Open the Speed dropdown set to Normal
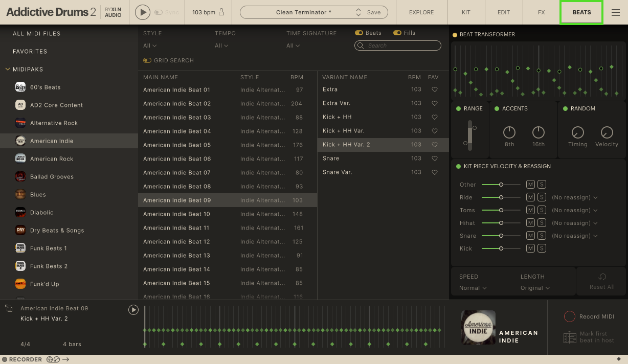Image resolution: width=628 pixels, height=364 pixels. tap(473, 288)
